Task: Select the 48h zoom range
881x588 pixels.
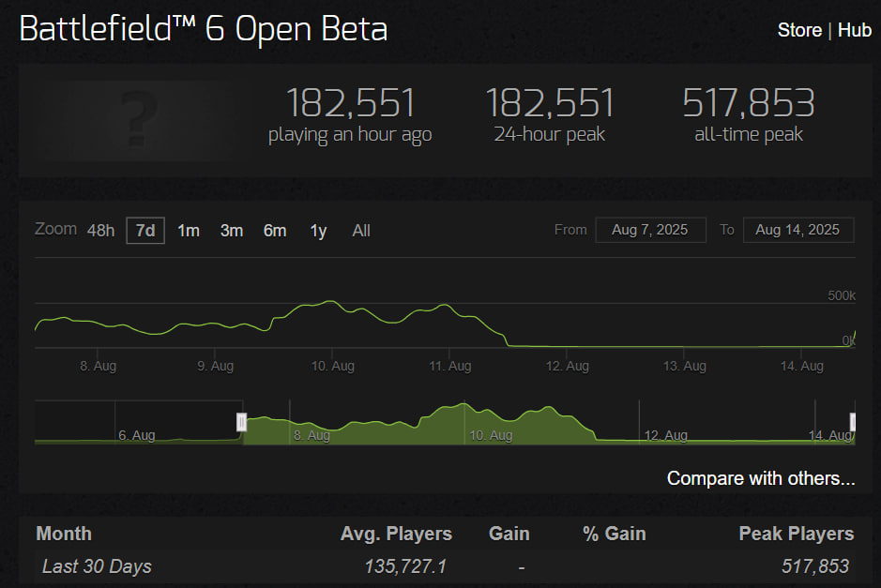Action: [x=100, y=231]
